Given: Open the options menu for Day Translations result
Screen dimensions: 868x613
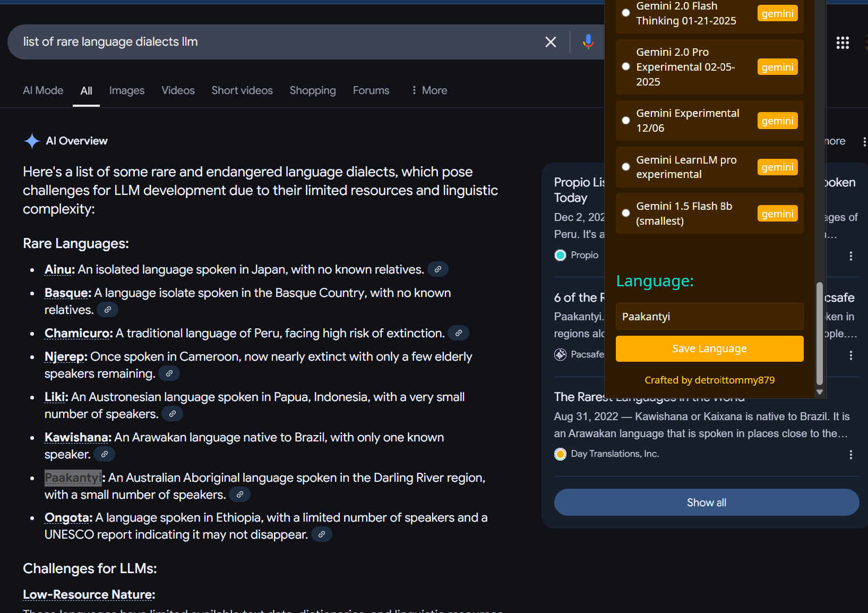Looking at the screenshot, I should click(851, 455).
